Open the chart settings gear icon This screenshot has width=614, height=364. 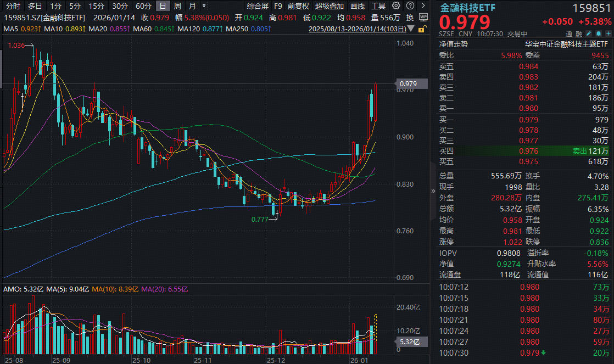(396, 5)
